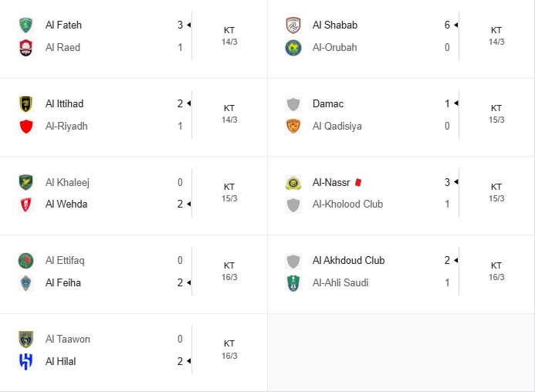Open the Damac team link
535x392 pixels.
click(328, 103)
